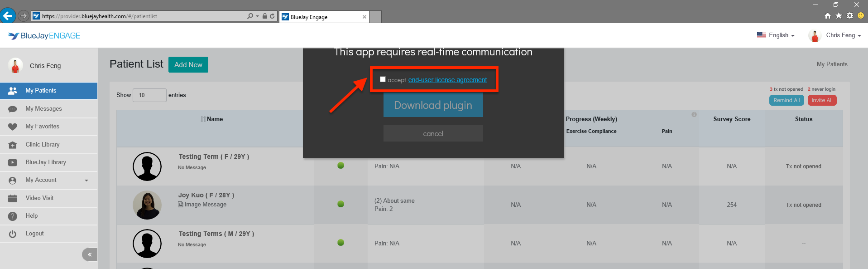Image resolution: width=868 pixels, height=269 pixels.
Task: Open patient Testing Terms ( M / 29Y )
Action: [x=216, y=234]
